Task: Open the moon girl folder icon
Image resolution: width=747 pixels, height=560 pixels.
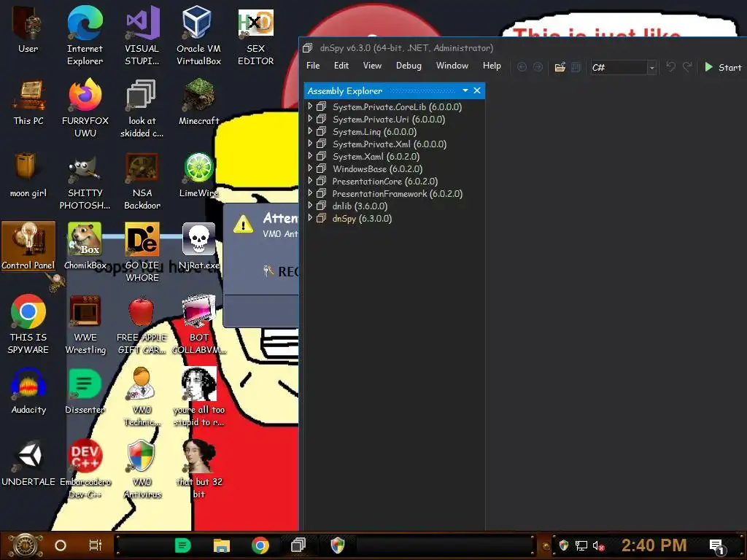Action: 28,175
